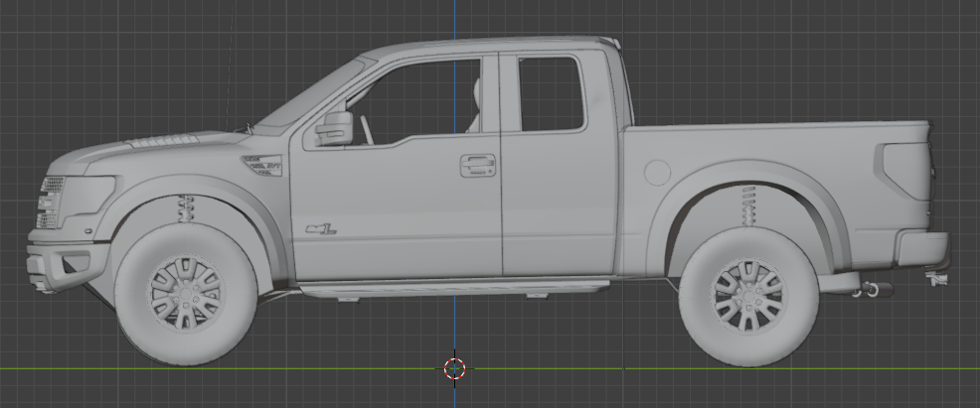The height and width of the screenshot is (408, 980).
Task: Click the running board side step
Action: click(x=454, y=289)
